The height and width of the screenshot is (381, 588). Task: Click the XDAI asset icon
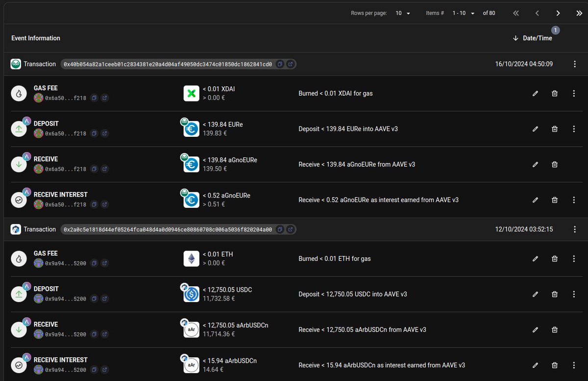191,93
